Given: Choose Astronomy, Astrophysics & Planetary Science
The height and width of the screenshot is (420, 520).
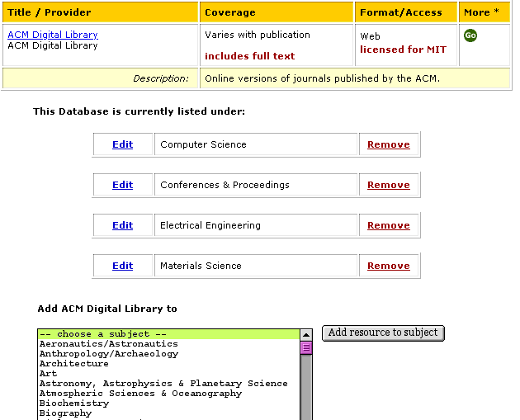Looking at the screenshot, I should [x=163, y=384].
